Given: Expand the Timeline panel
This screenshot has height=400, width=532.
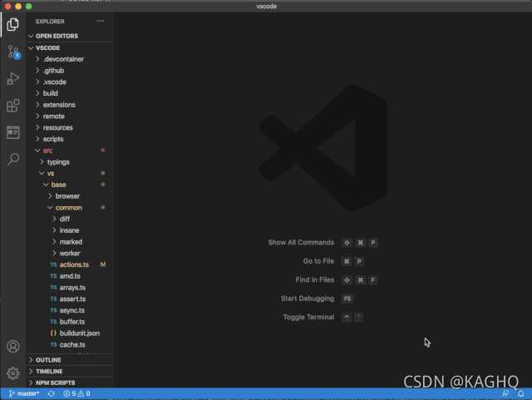Looking at the screenshot, I should tap(70, 372).
